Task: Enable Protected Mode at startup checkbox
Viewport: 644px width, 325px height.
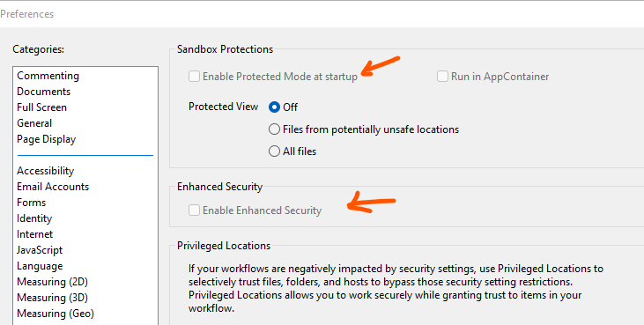Action: coord(195,77)
